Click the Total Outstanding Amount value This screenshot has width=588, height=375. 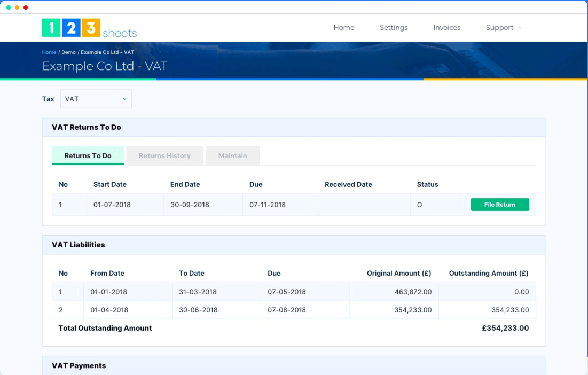click(505, 328)
